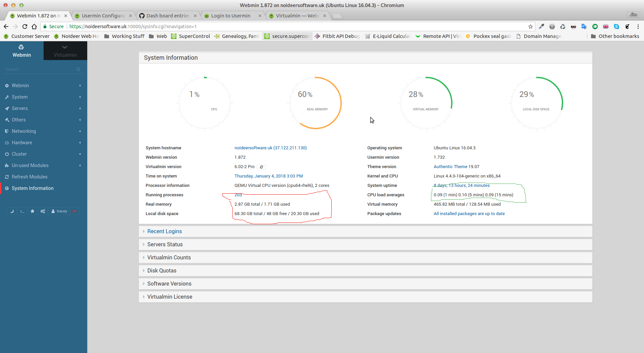Expand the Disk Quotas panel

[x=366, y=271]
